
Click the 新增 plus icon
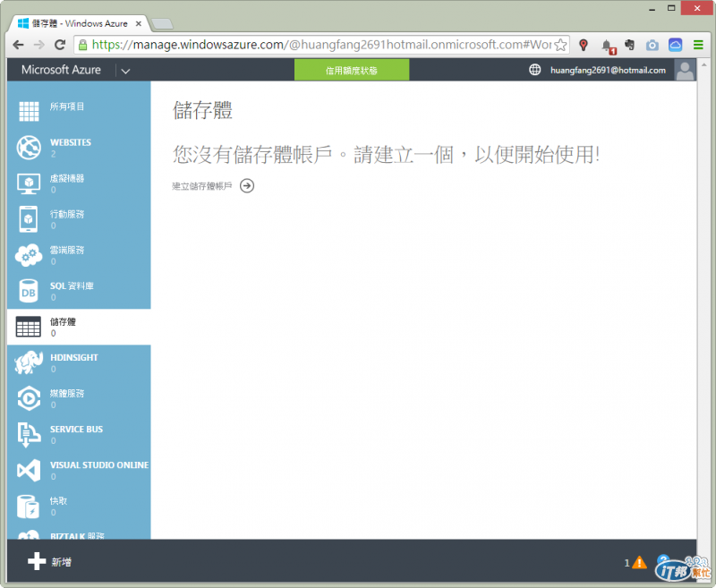point(37,561)
